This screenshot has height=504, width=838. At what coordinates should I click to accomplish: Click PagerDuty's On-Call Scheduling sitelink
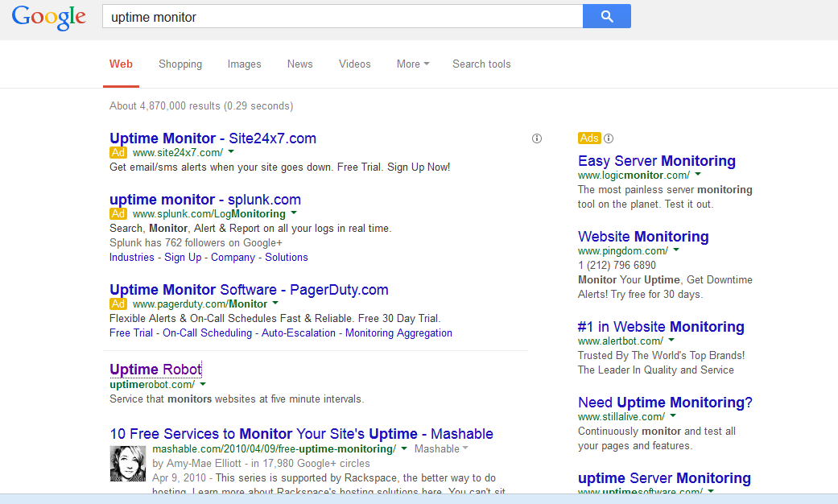(x=207, y=333)
